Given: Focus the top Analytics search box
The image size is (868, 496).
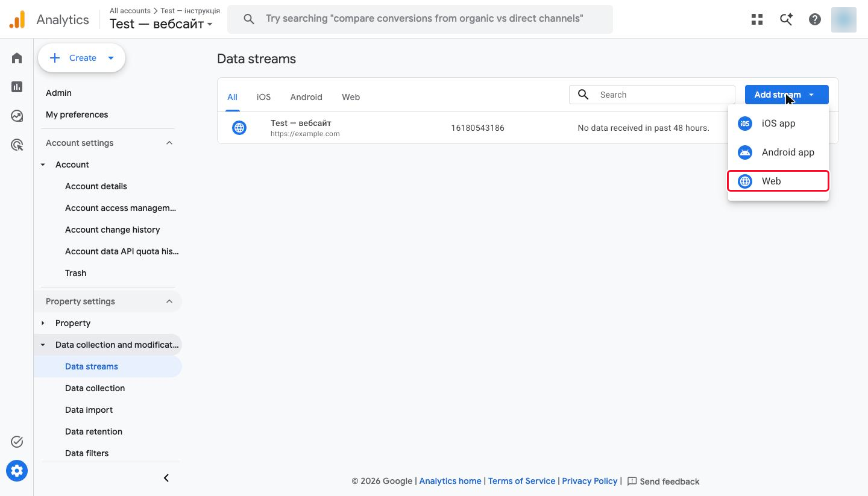Looking at the screenshot, I should pyautogui.click(x=420, y=19).
